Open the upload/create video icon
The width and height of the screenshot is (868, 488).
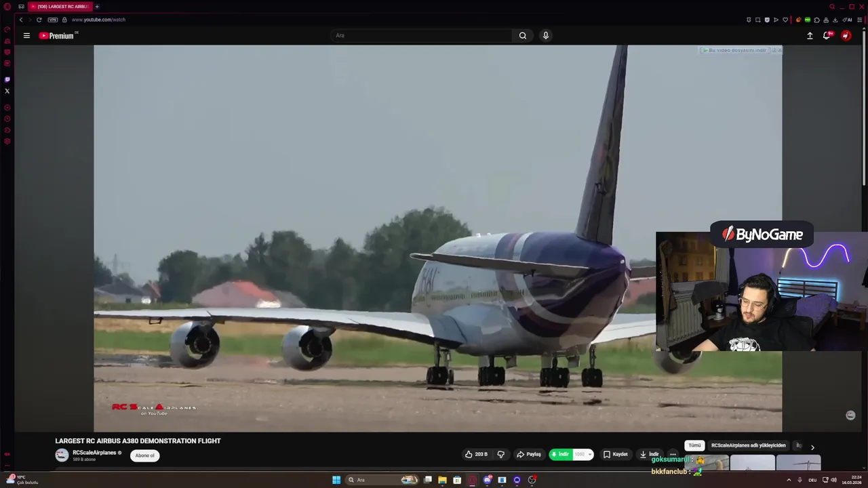[x=810, y=36]
